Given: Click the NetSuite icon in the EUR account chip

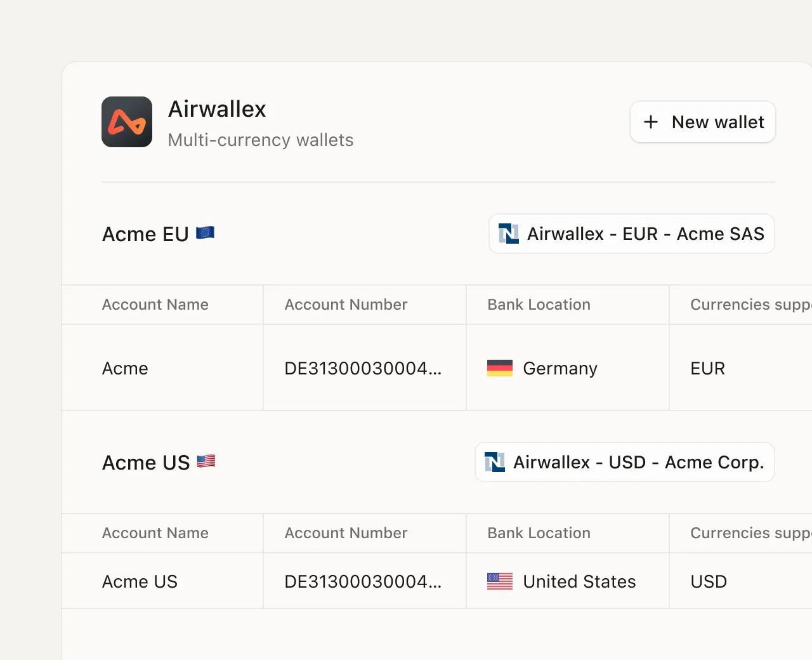Looking at the screenshot, I should point(509,234).
